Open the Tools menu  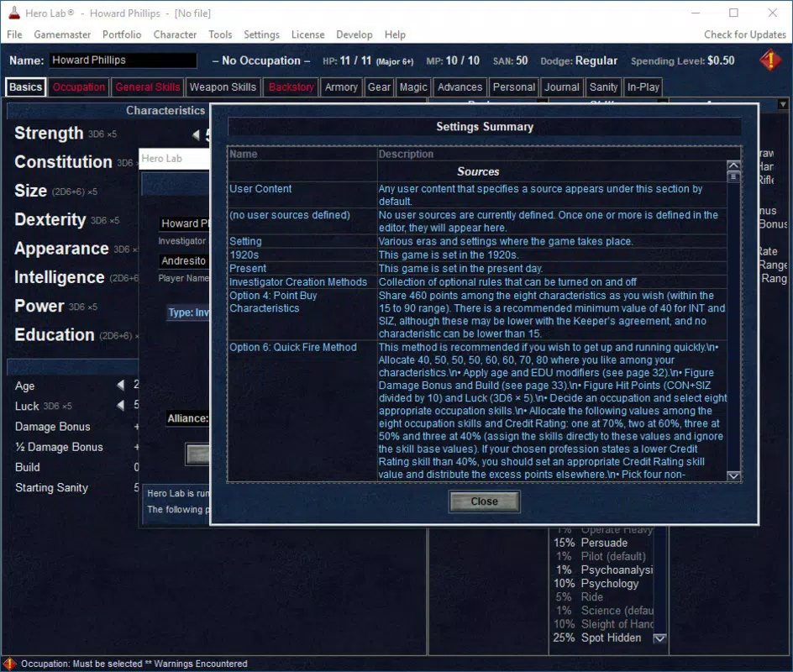220,34
